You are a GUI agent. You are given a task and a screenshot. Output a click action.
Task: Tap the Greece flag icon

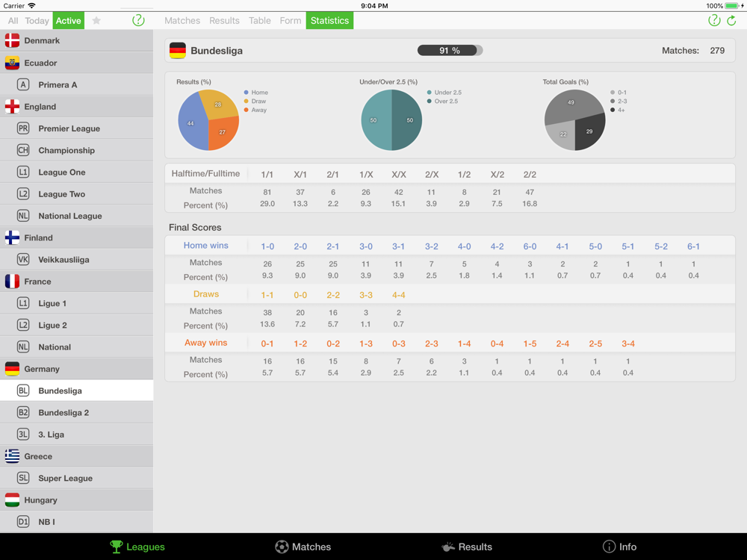(x=13, y=455)
